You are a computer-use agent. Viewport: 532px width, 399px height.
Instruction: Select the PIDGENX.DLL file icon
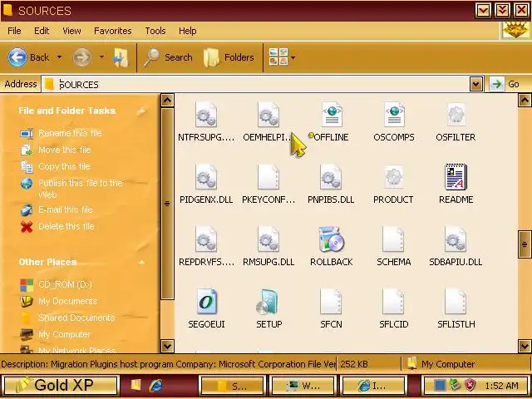click(206, 177)
